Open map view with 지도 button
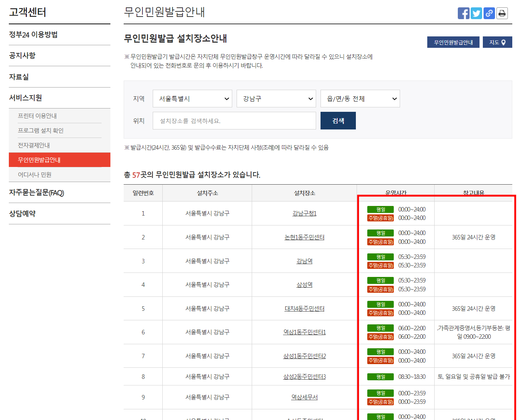The image size is (520, 420). click(x=498, y=42)
